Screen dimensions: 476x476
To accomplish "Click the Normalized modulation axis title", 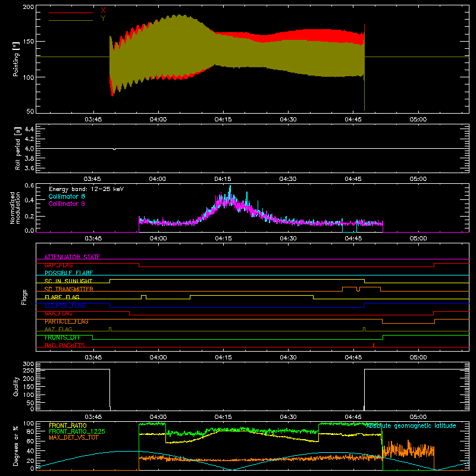I will (x=15, y=208).
